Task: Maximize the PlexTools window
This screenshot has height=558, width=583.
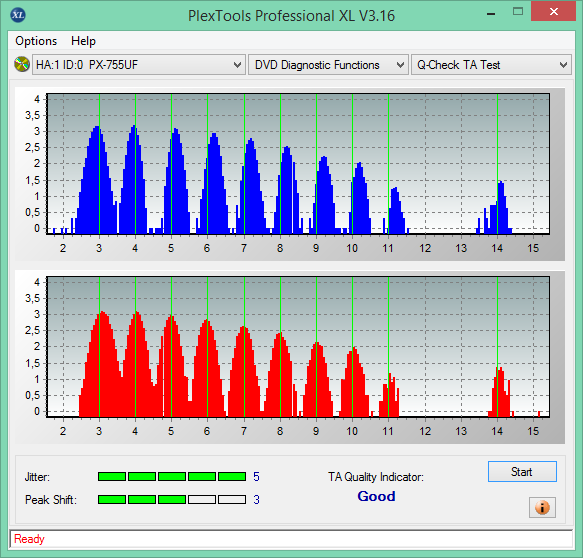Action: [x=518, y=12]
